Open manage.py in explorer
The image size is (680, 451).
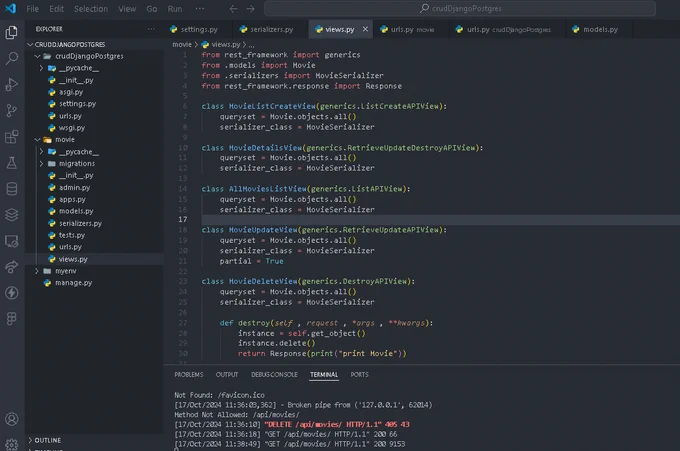(x=73, y=283)
